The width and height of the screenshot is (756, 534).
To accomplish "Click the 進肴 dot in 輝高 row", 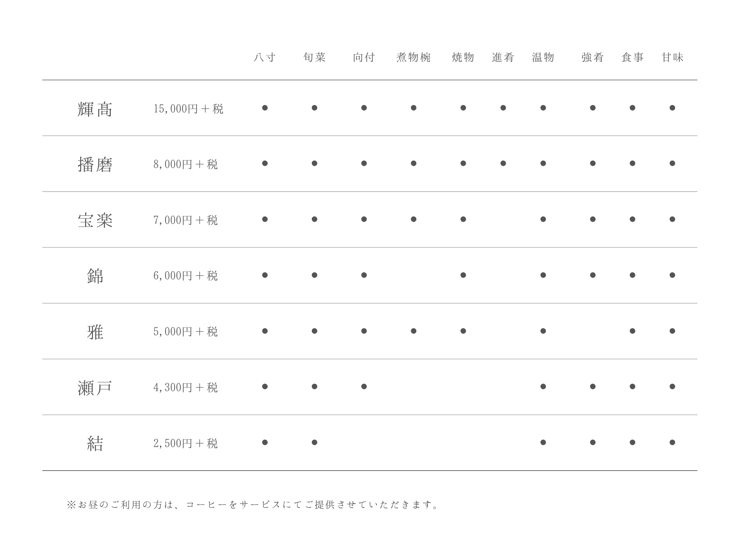I will (x=503, y=108).
